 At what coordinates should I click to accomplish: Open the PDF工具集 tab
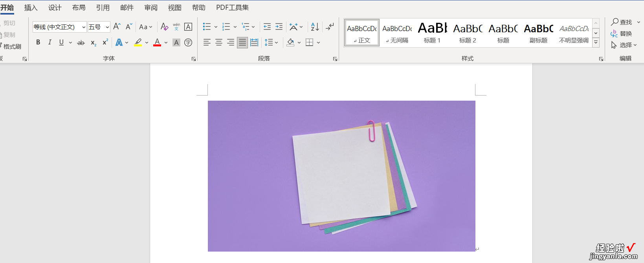pyautogui.click(x=232, y=7)
